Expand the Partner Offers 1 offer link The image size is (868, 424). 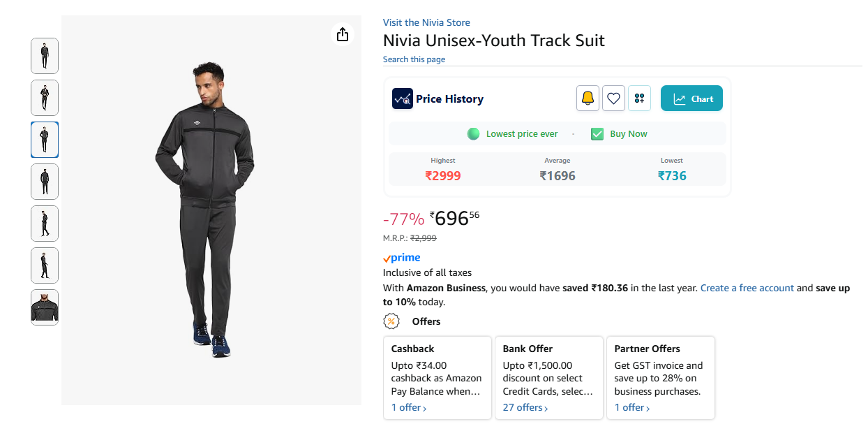tap(632, 407)
